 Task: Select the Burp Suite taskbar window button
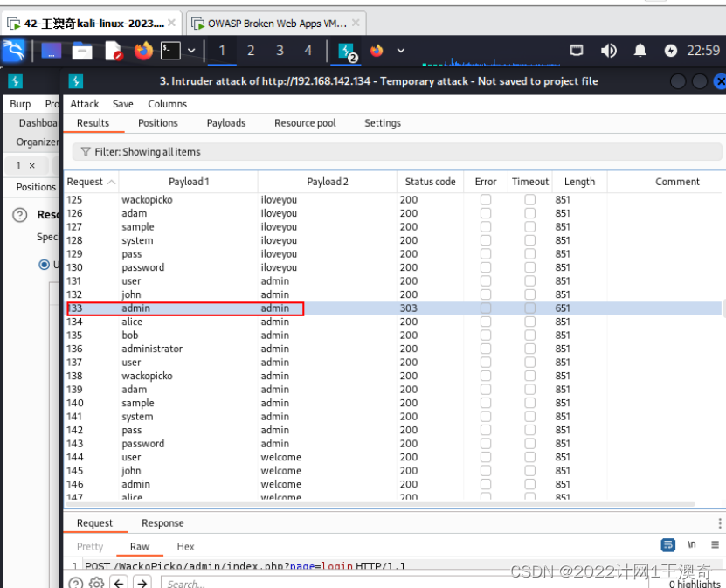coord(347,52)
